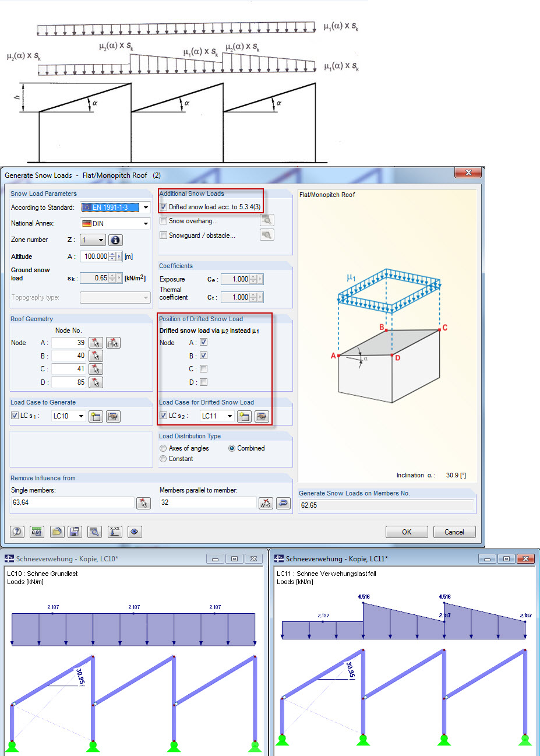This screenshot has width=540, height=756.
Task: Click Node B number field 40
Action: point(69,356)
